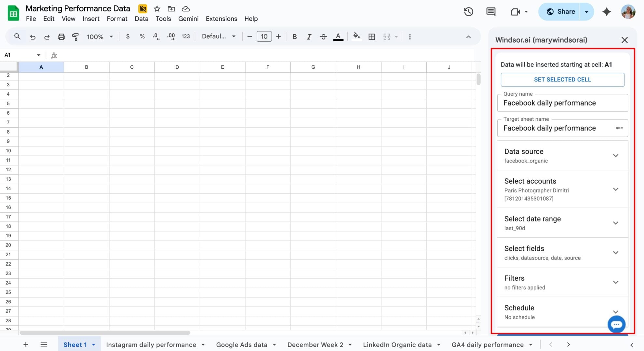Image resolution: width=644 pixels, height=351 pixels.
Task: Click the Share button
Action: (x=559, y=12)
